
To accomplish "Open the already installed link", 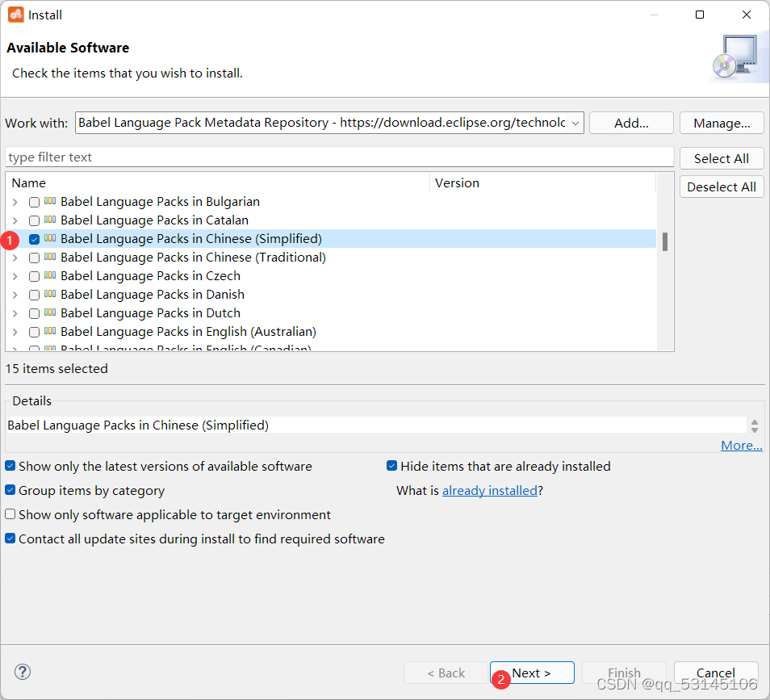I will pyautogui.click(x=490, y=490).
